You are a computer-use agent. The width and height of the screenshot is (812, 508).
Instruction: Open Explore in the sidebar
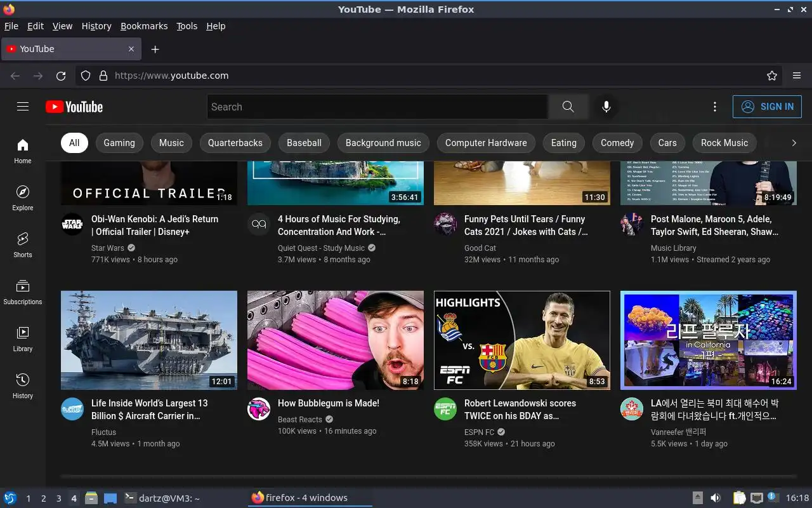[x=23, y=198]
